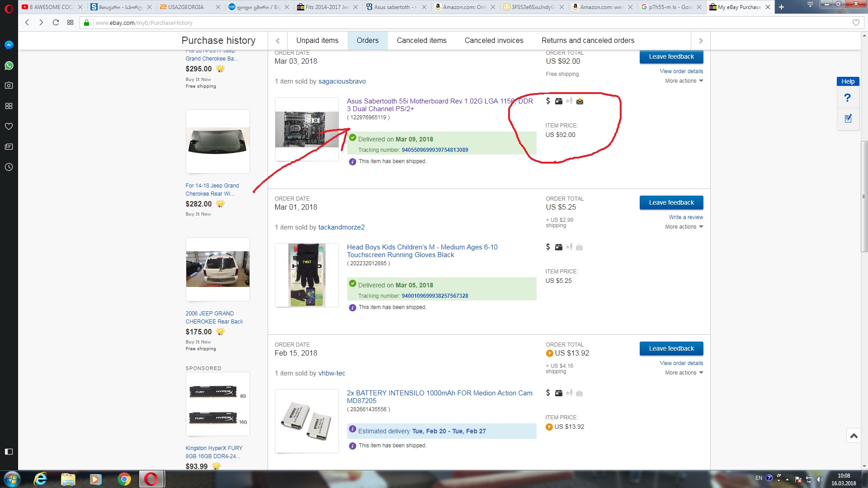868x488 pixels.
Task: Open History clock icon in sidebar
Action: tap(9, 167)
